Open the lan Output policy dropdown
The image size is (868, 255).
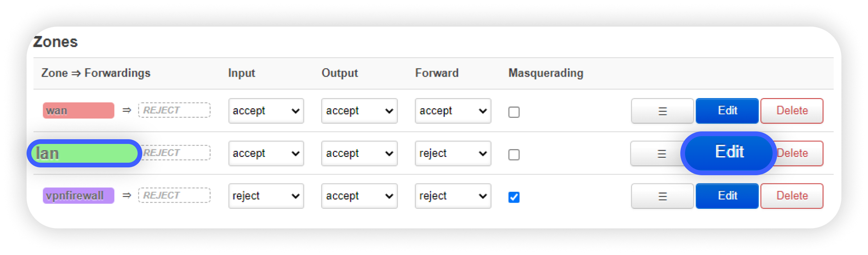click(359, 154)
